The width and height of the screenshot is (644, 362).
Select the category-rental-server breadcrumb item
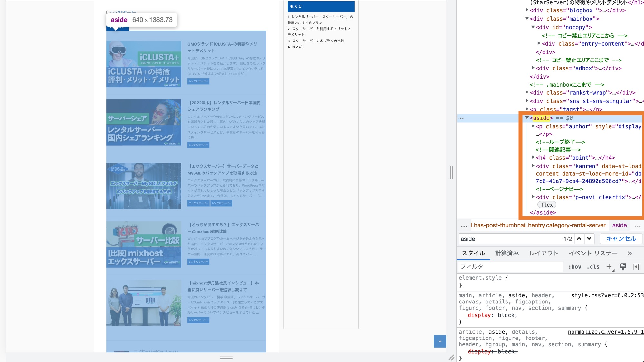pyautogui.click(x=538, y=225)
